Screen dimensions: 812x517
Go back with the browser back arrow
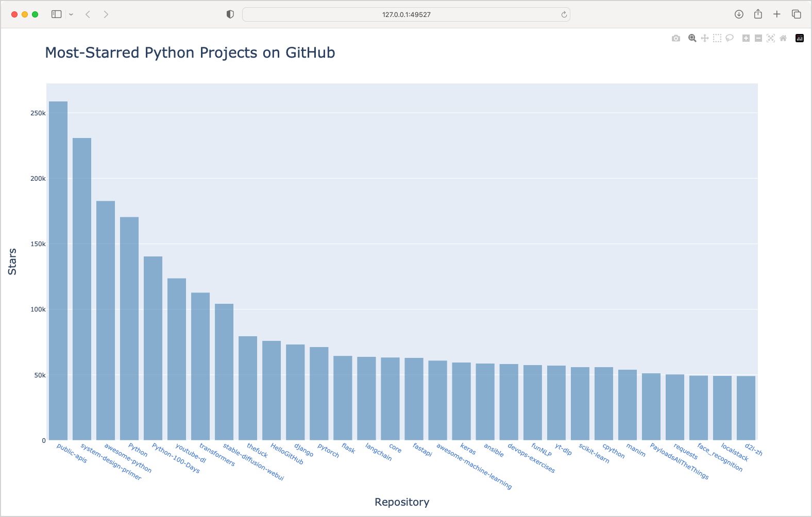(88, 14)
